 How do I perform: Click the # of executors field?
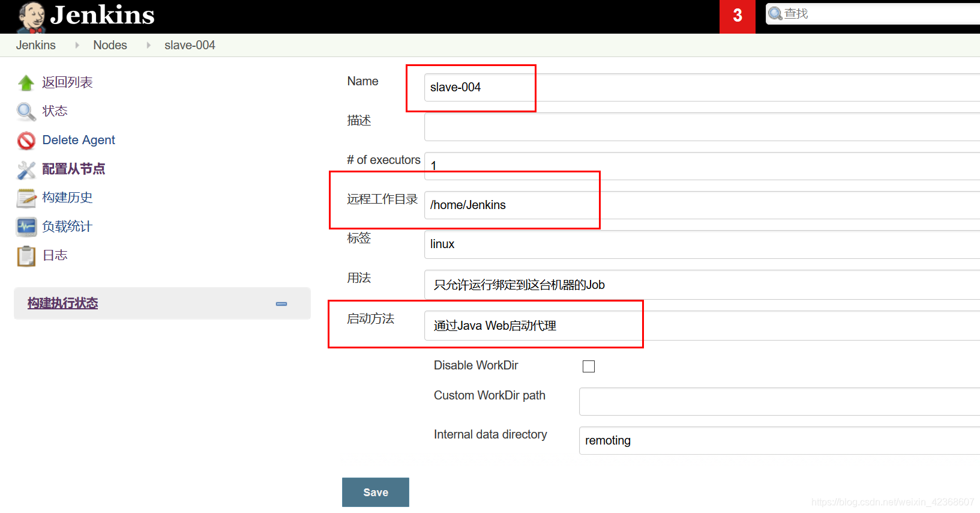pos(702,166)
